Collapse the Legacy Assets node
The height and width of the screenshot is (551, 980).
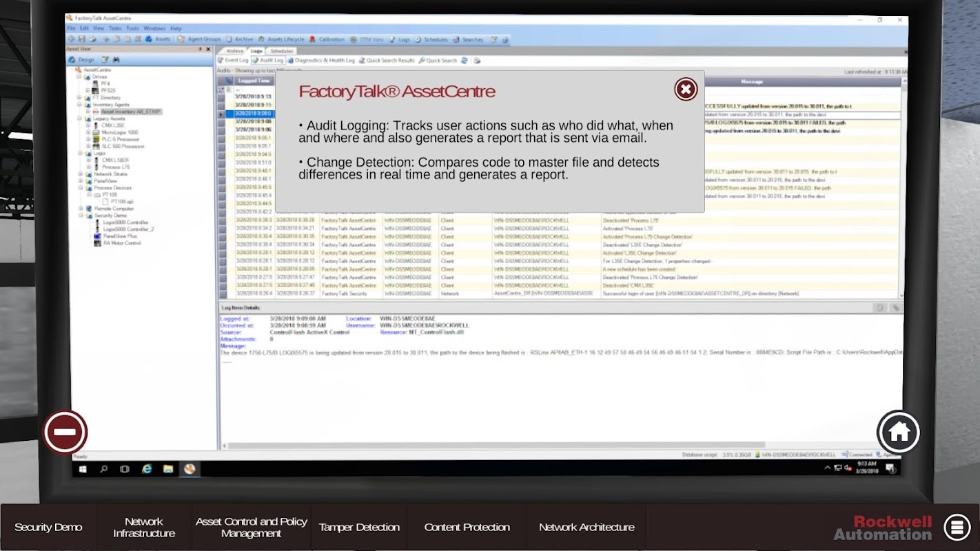[81, 118]
